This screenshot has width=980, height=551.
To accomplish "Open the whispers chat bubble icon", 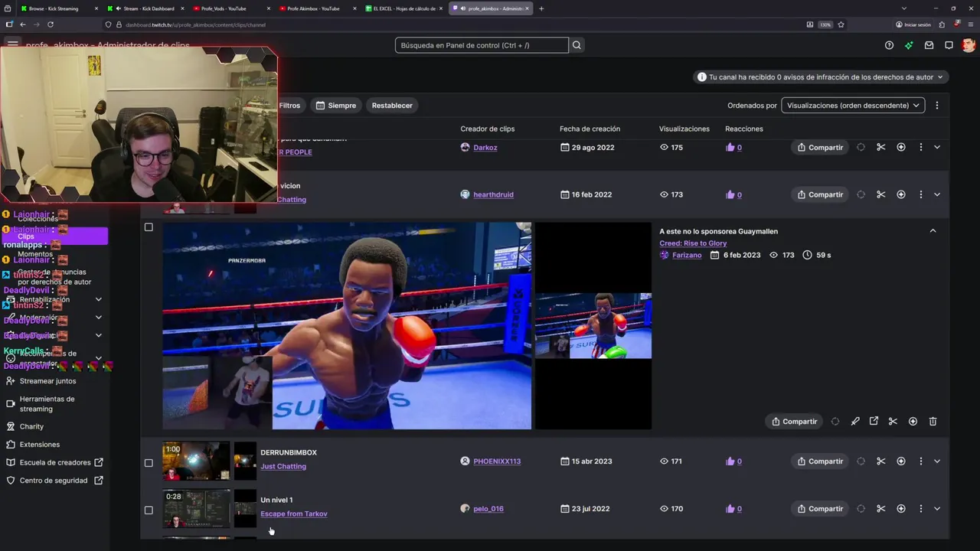I will click(949, 45).
